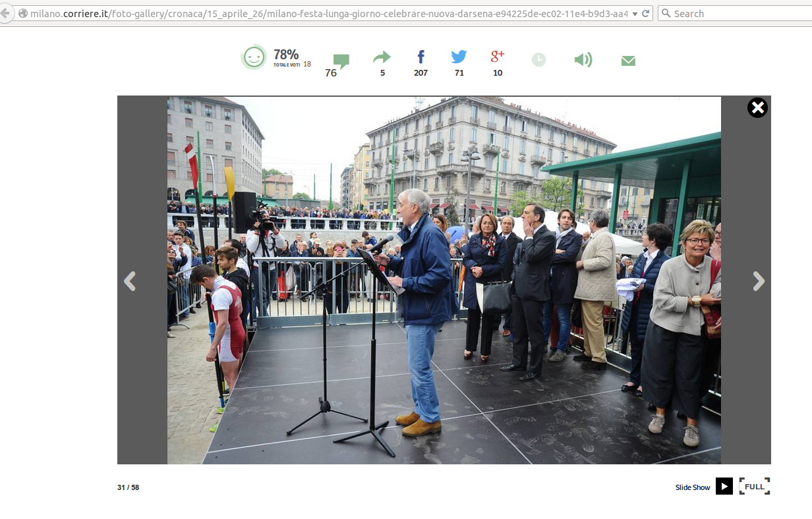The height and width of the screenshot is (519, 812).
Task: Click the 71 tweet count
Action: 459,73
